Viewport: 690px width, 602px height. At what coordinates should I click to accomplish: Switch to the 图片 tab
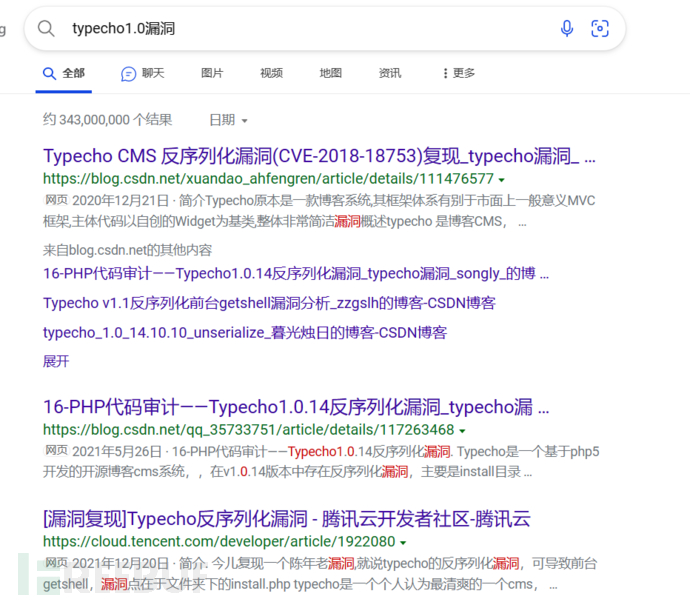(212, 73)
